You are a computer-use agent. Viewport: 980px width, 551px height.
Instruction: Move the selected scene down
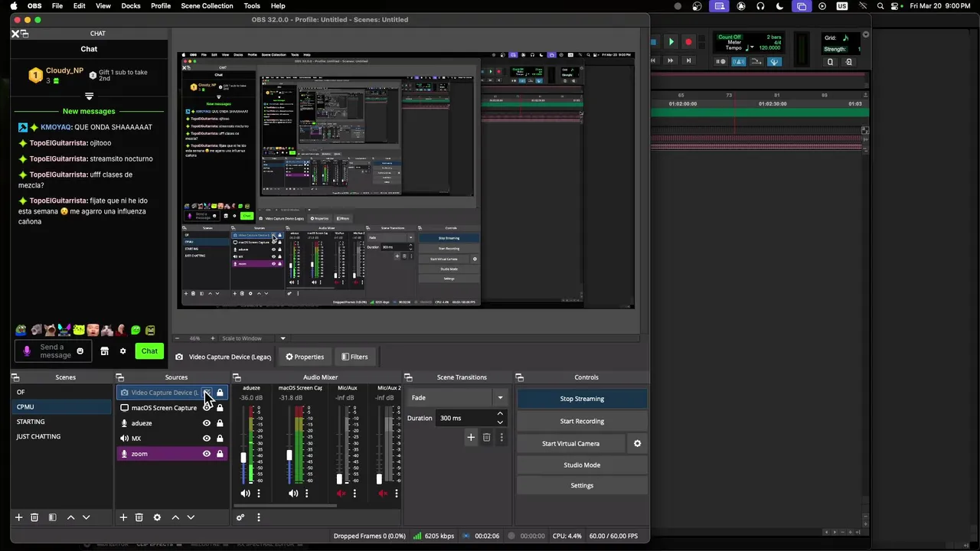86,517
